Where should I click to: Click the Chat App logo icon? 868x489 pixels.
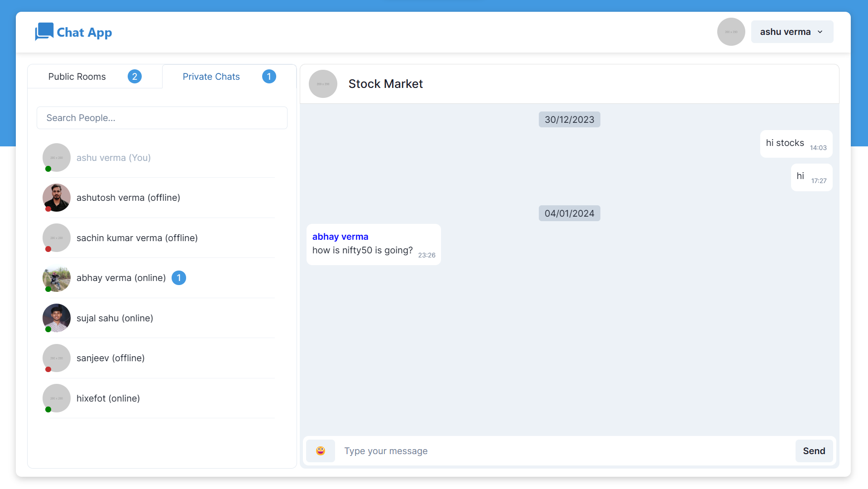point(44,32)
